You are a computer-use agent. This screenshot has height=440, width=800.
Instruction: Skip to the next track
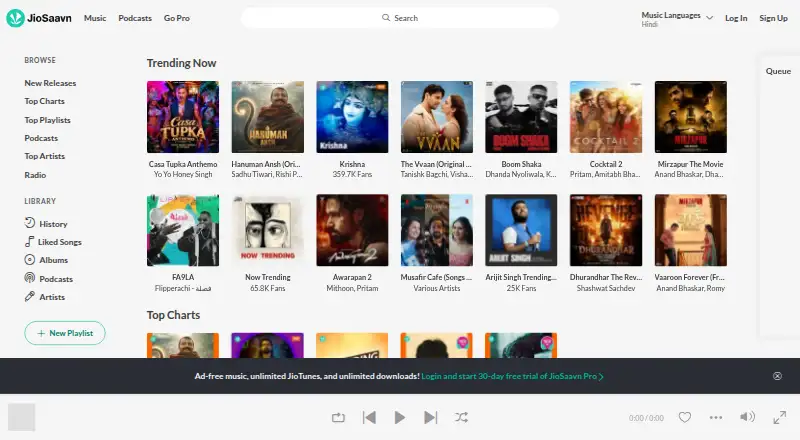point(431,418)
